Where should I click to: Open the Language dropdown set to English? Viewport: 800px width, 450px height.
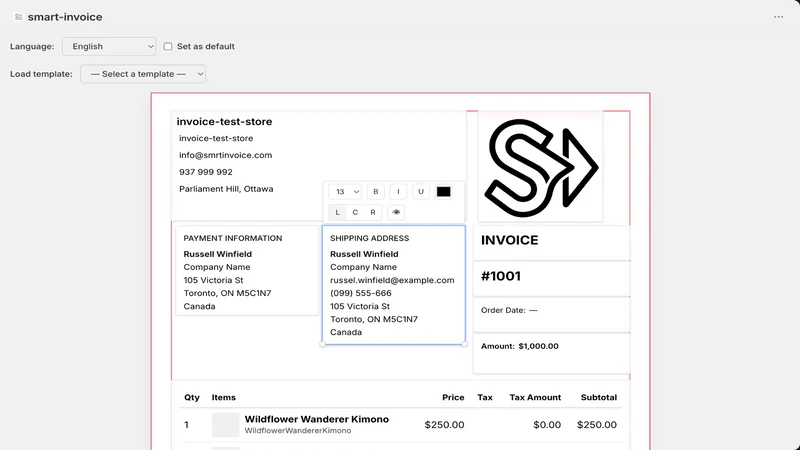109,46
